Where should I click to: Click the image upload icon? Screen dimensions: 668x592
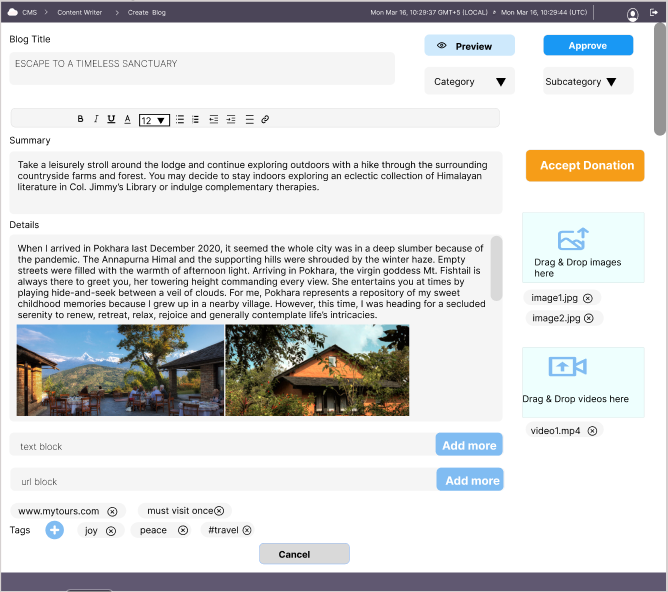(573, 239)
